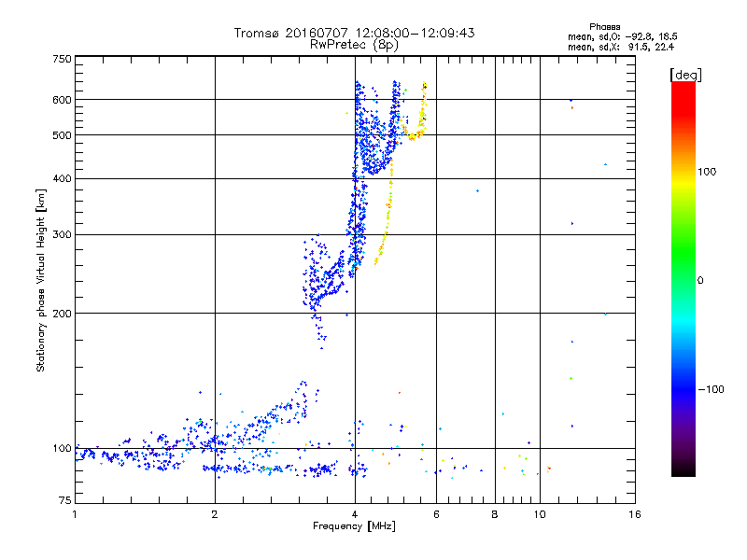Click the phase colorbar legend
This screenshot has width=747, height=560.
click(684, 278)
